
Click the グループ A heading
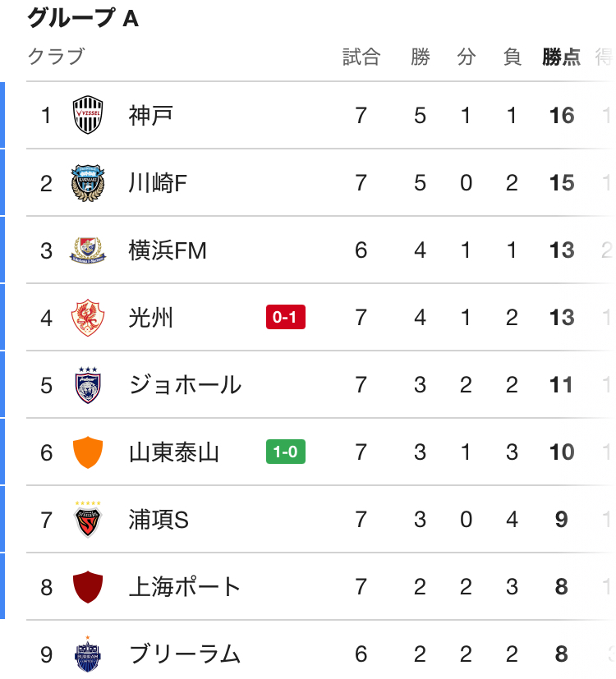tap(83, 18)
